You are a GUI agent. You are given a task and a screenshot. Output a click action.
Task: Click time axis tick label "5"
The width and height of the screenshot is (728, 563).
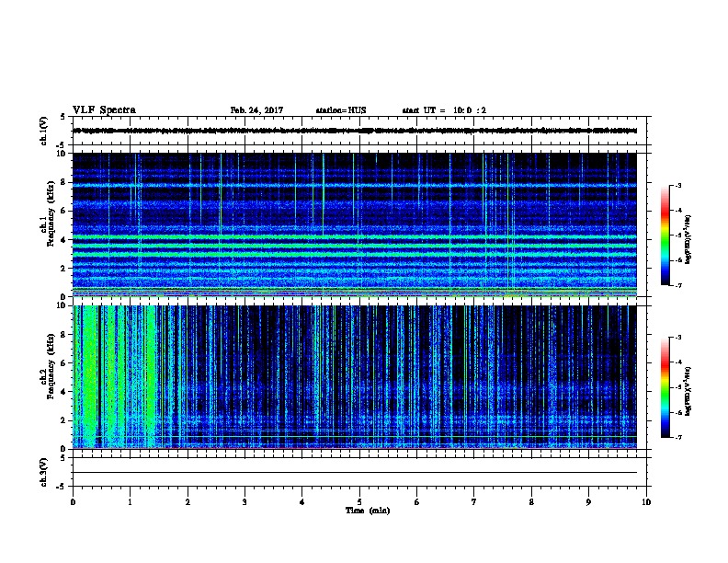[359, 502]
